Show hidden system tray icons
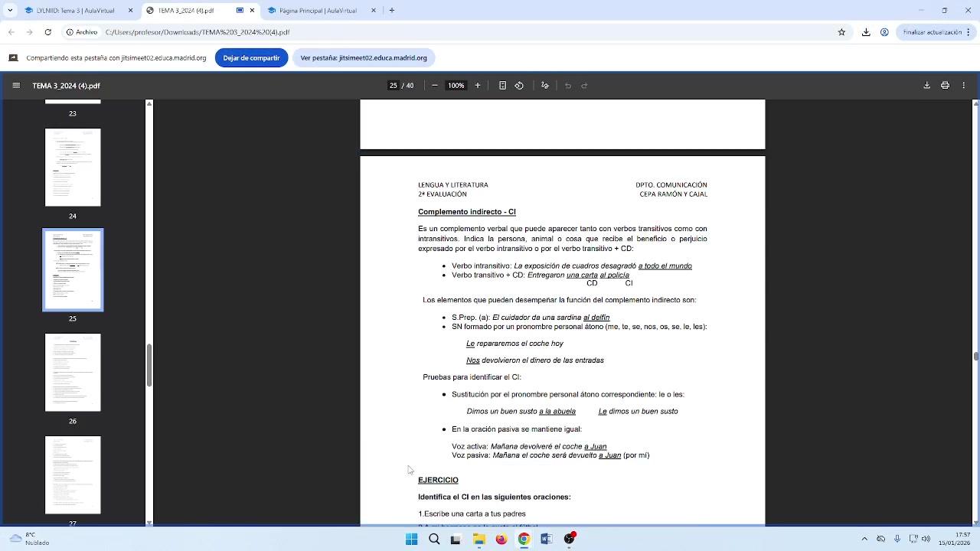The image size is (980, 551). [x=864, y=539]
